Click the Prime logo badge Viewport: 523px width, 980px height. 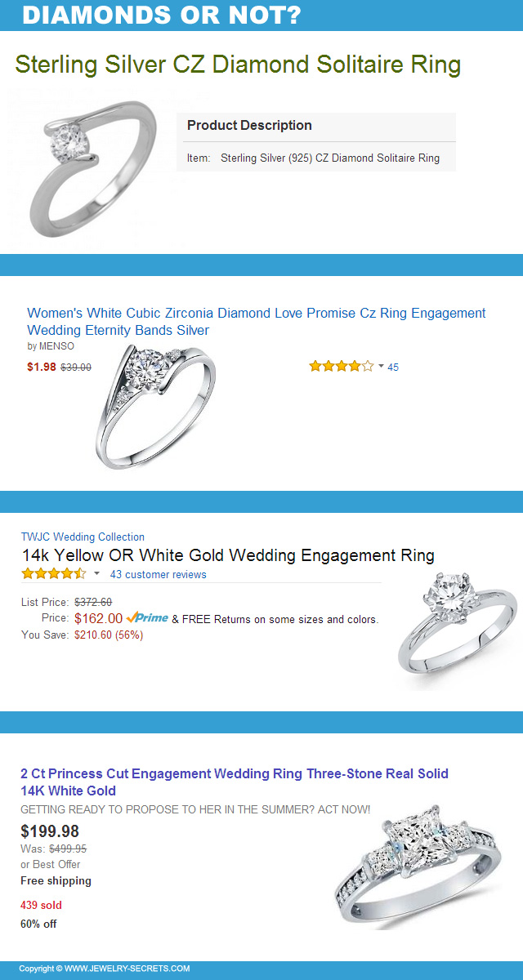[147, 618]
